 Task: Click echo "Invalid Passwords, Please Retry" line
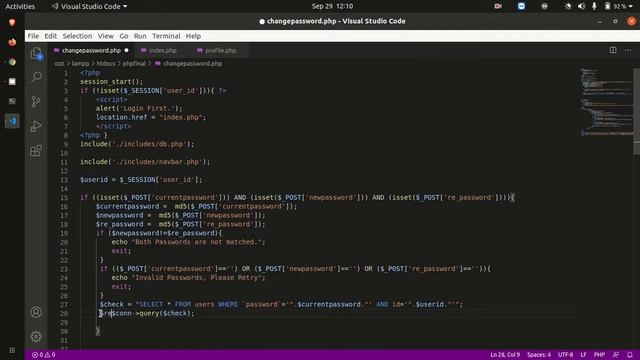tap(188, 278)
